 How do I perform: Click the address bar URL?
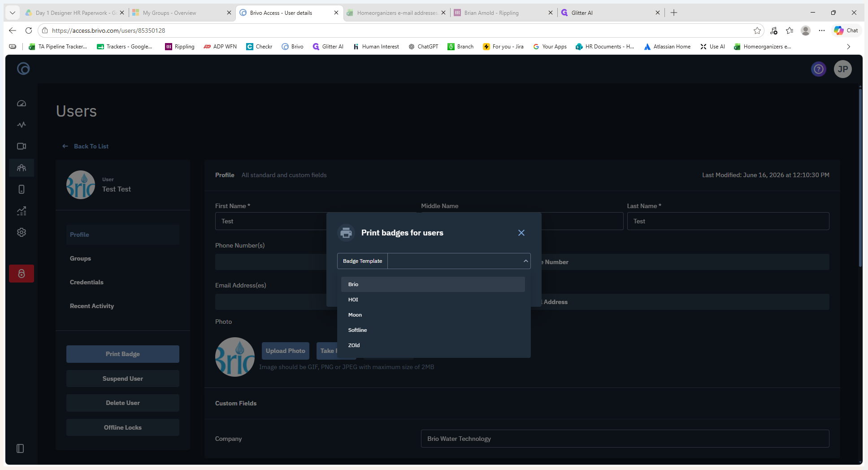108,30
